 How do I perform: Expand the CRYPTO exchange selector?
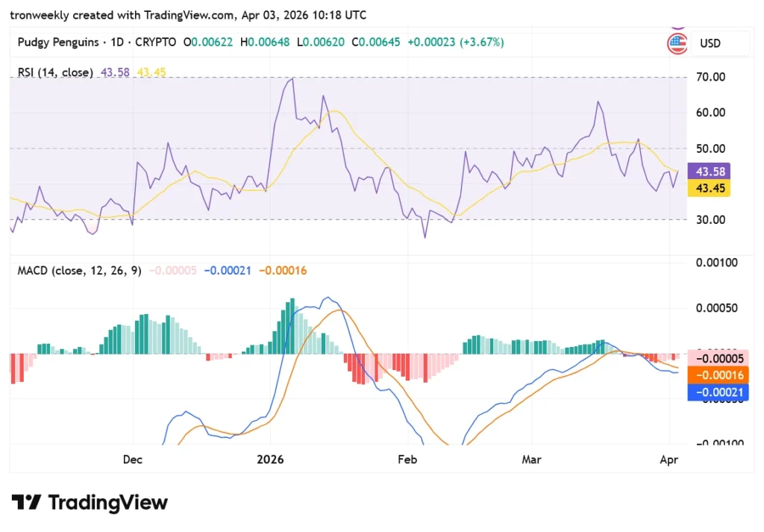(x=154, y=43)
